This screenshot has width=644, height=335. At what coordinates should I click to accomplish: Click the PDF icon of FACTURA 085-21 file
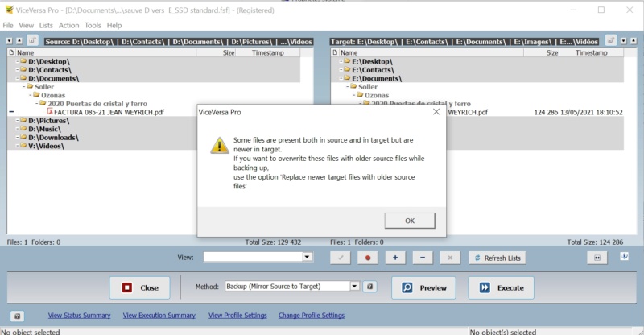tap(50, 111)
